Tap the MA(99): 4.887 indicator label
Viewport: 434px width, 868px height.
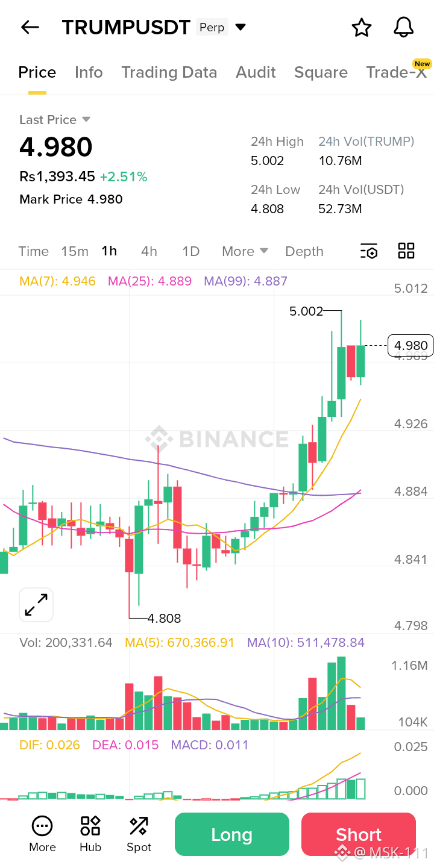(x=245, y=281)
